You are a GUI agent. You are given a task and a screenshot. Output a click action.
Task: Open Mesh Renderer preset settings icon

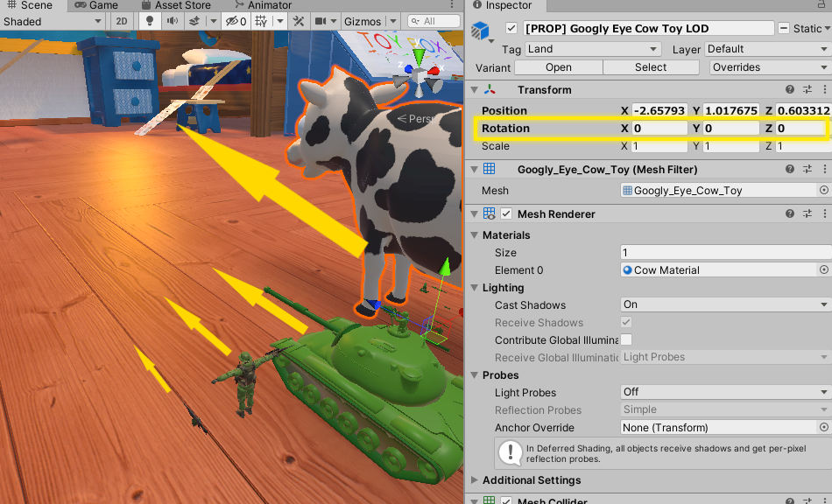[x=807, y=213]
